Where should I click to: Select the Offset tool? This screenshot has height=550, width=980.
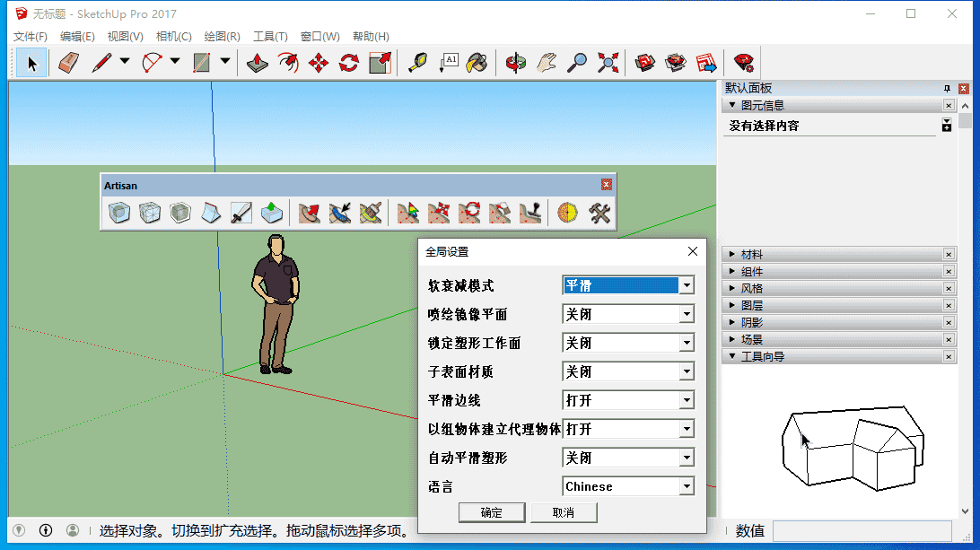coord(288,63)
